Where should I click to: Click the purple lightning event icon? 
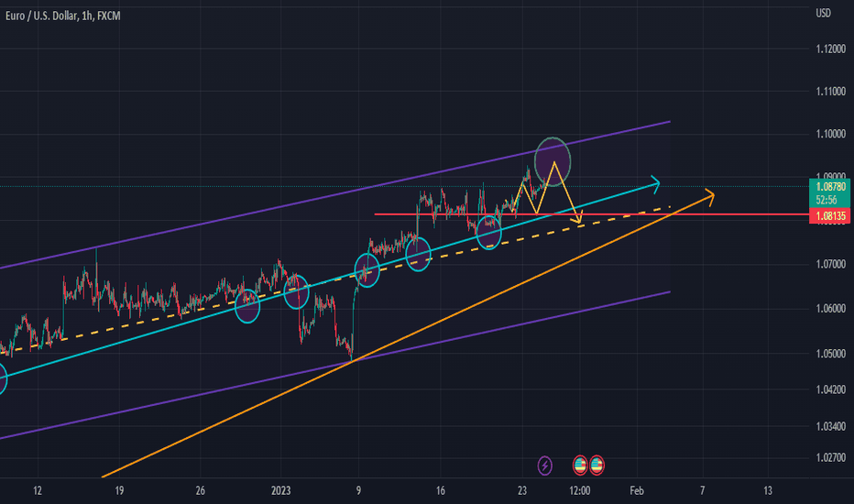point(544,466)
